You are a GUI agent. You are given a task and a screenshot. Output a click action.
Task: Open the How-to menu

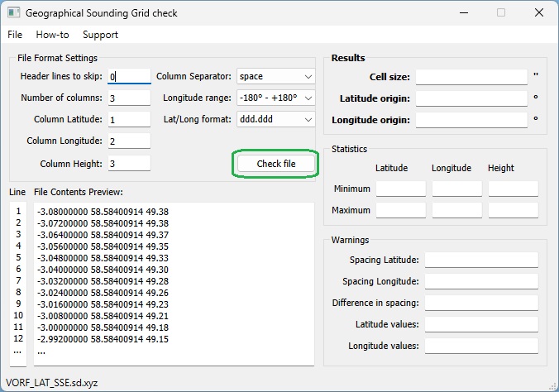pyautogui.click(x=52, y=35)
